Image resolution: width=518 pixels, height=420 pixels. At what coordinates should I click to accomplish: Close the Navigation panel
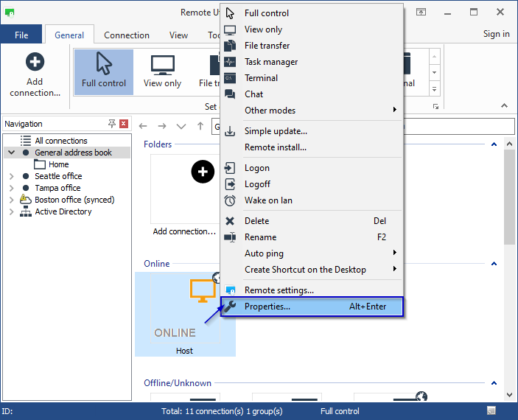click(x=124, y=124)
